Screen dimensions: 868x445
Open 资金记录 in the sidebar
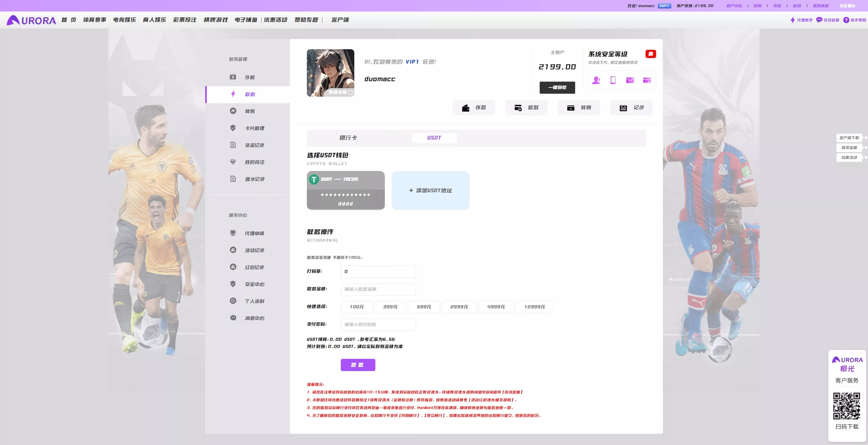(248, 145)
